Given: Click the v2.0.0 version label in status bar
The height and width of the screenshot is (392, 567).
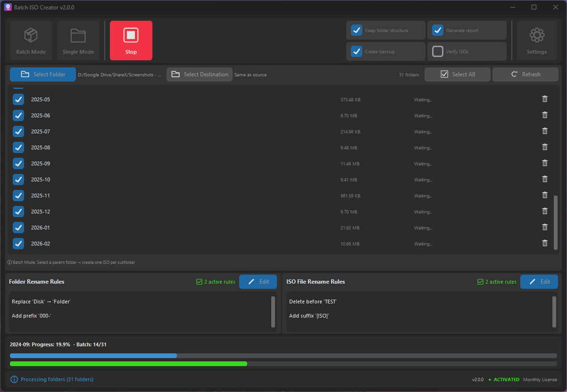Looking at the screenshot, I should (478, 380).
